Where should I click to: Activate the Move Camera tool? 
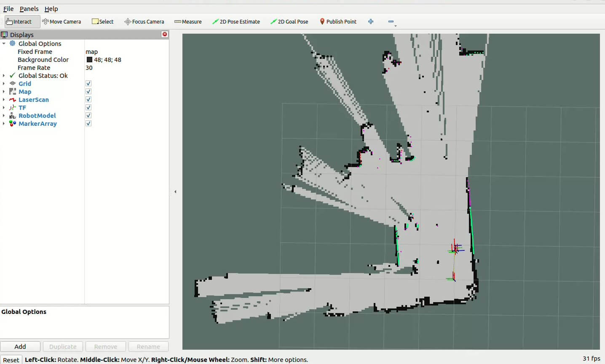[62, 21]
